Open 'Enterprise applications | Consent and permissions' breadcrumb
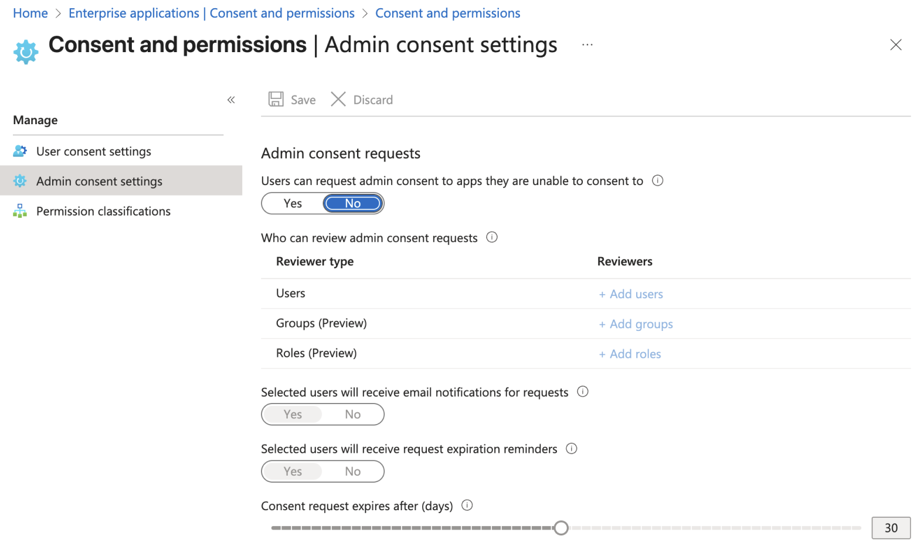924x560 pixels. 212,13
